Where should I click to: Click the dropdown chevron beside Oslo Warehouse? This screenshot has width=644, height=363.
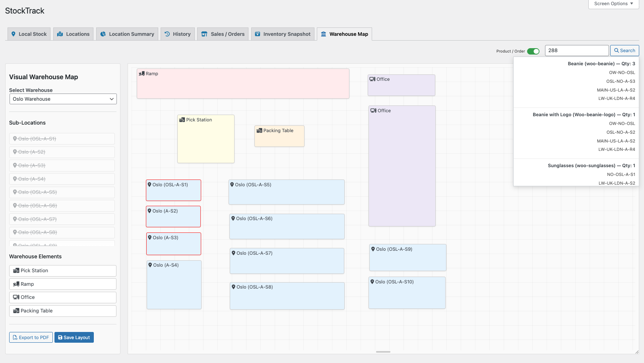[112, 99]
